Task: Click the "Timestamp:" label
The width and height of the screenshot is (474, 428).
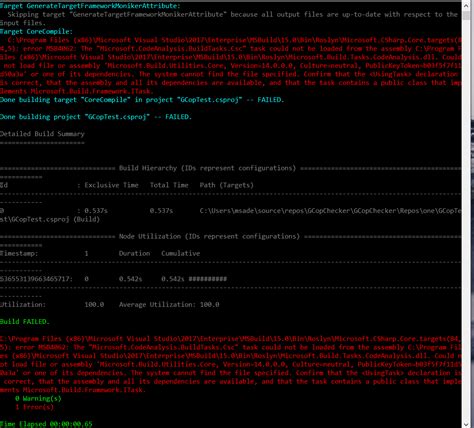Action: pyautogui.click(x=19, y=253)
